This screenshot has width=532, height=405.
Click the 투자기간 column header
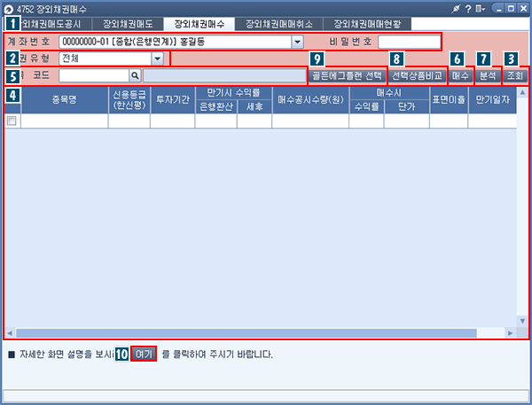pyautogui.click(x=173, y=100)
